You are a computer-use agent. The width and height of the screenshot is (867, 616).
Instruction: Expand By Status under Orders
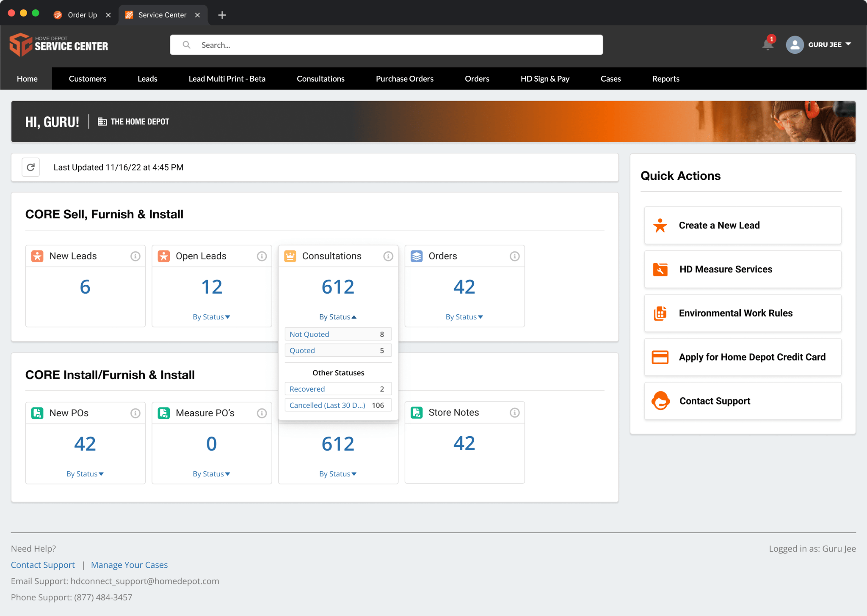464,317
